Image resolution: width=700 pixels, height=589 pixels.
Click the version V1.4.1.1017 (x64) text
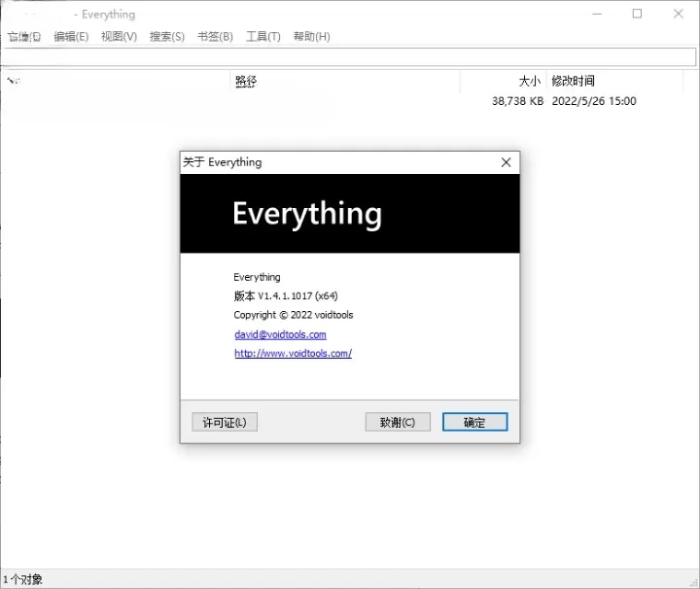pyautogui.click(x=286, y=295)
